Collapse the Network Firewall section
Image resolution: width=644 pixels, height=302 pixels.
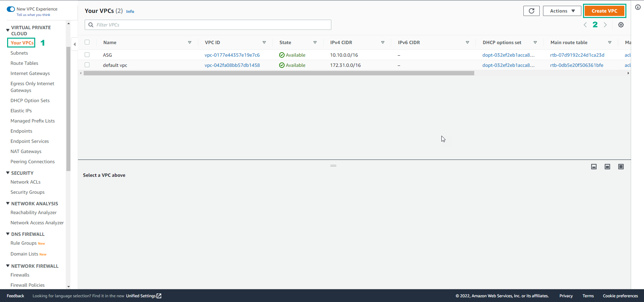coord(8,266)
